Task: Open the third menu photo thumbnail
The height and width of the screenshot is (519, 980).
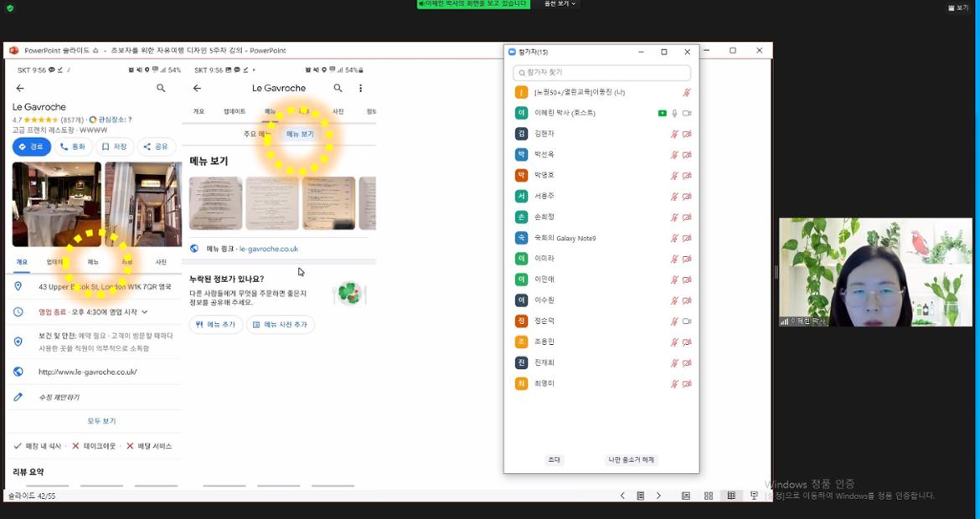Action: 328,203
